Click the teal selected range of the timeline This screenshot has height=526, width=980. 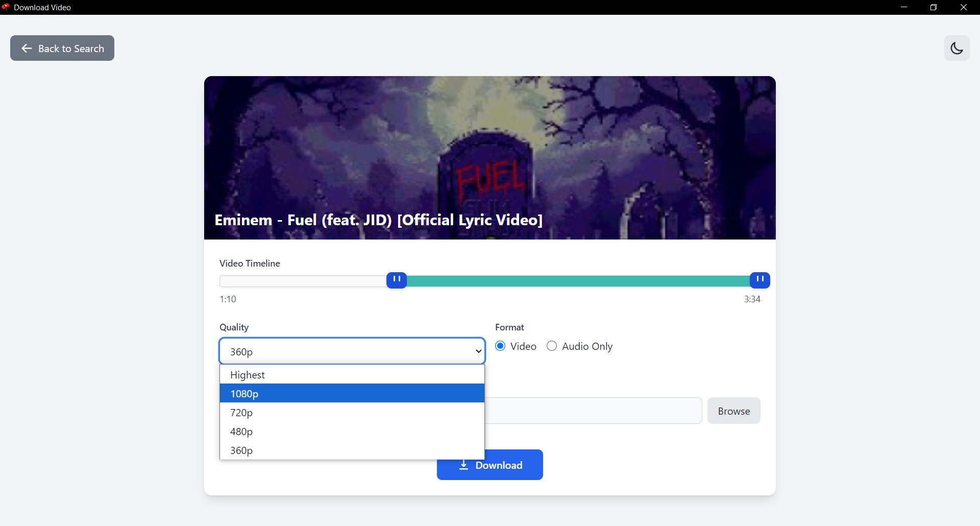pos(578,281)
